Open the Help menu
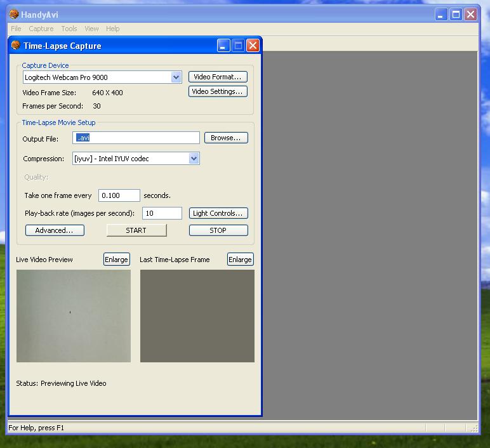490x448 pixels. [112, 29]
